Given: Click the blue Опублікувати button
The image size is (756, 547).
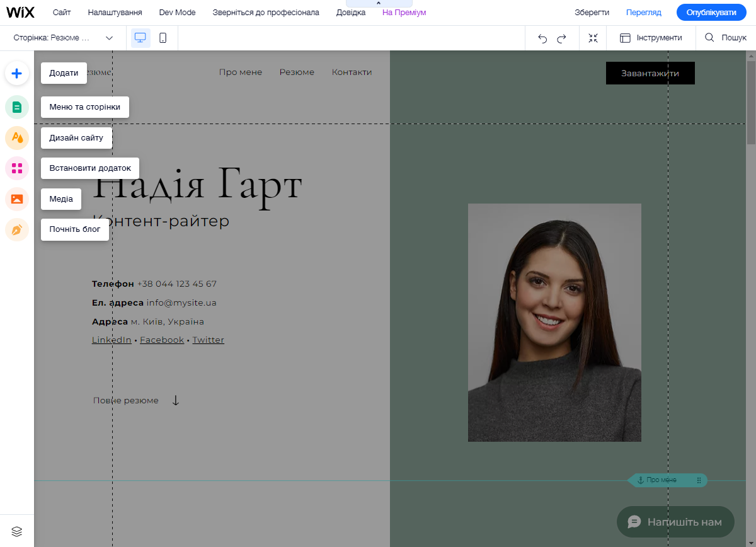Looking at the screenshot, I should coord(711,13).
